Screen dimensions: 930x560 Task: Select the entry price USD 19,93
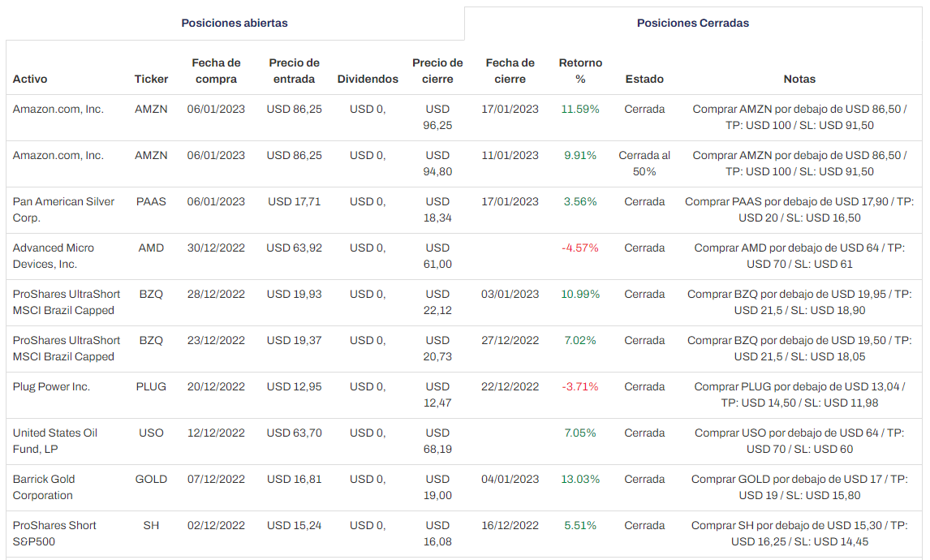click(x=295, y=295)
